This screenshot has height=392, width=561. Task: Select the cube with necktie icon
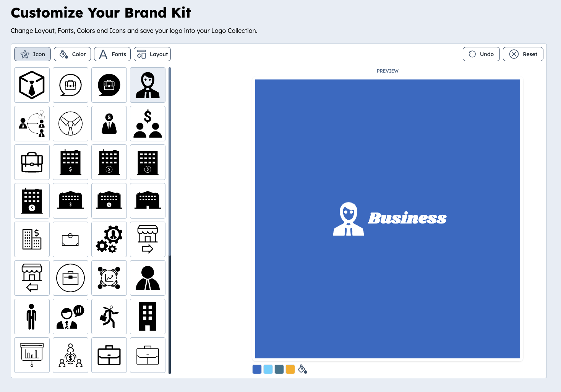[x=32, y=85]
